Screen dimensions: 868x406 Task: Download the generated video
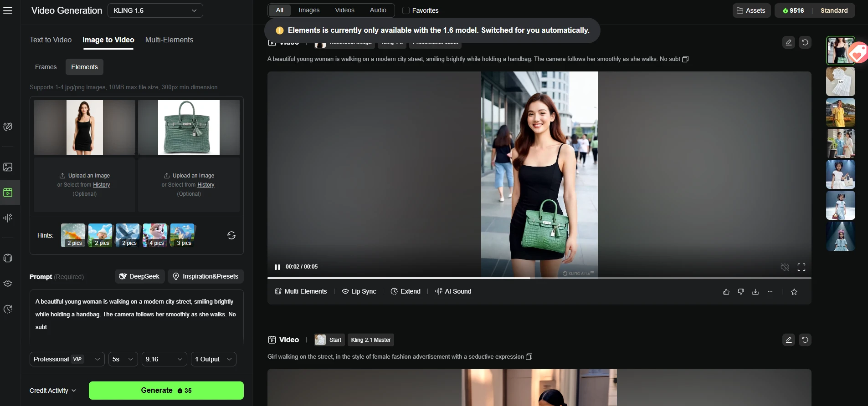[755, 292]
